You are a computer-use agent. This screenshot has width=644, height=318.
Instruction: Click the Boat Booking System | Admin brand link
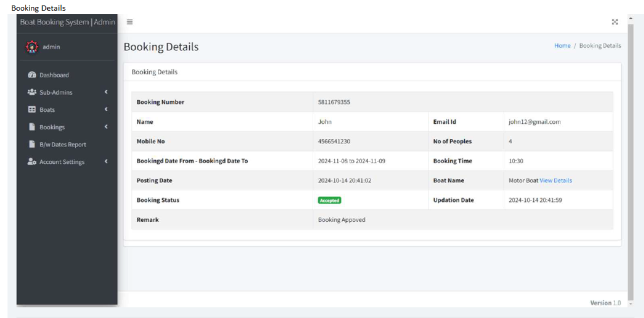pyautogui.click(x=67, y=22)
